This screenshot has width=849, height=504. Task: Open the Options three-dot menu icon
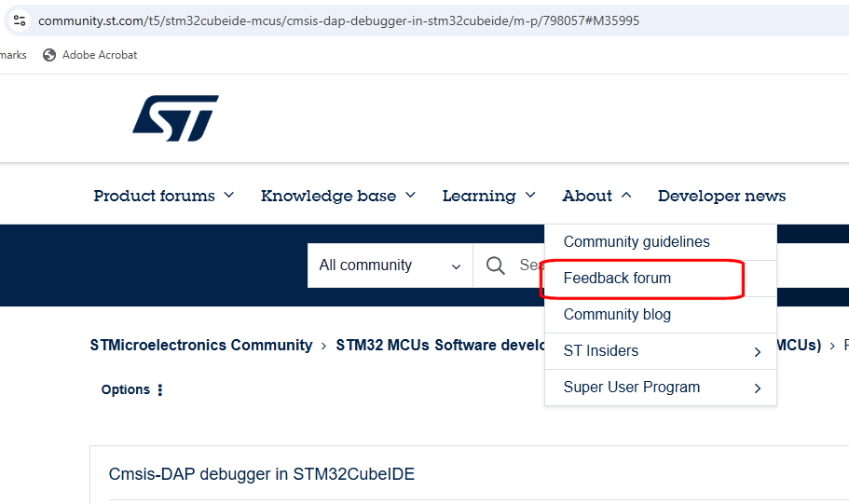[159, 389]
